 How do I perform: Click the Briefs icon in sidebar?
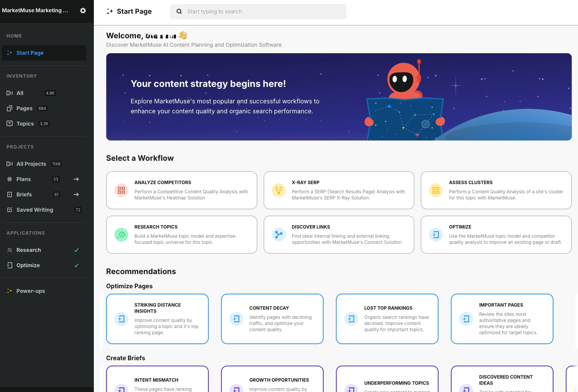tap(10, 194)
